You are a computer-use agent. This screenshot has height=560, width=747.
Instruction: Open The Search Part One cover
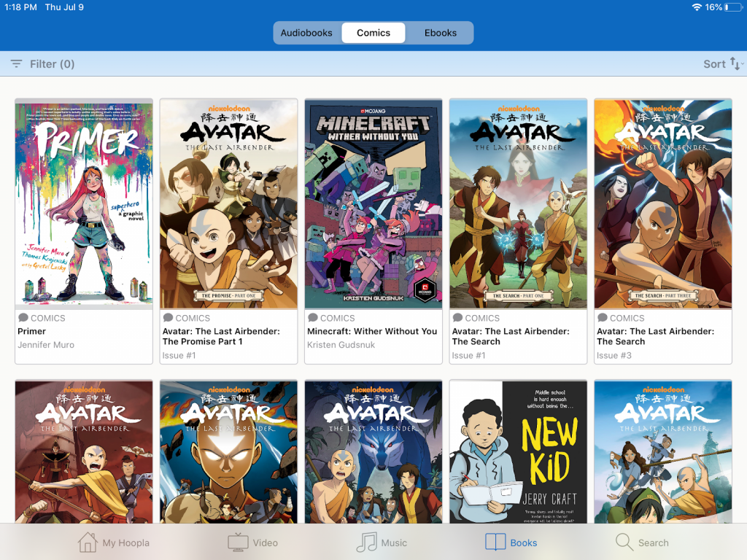pyautogui.click(x=519, y=204)
